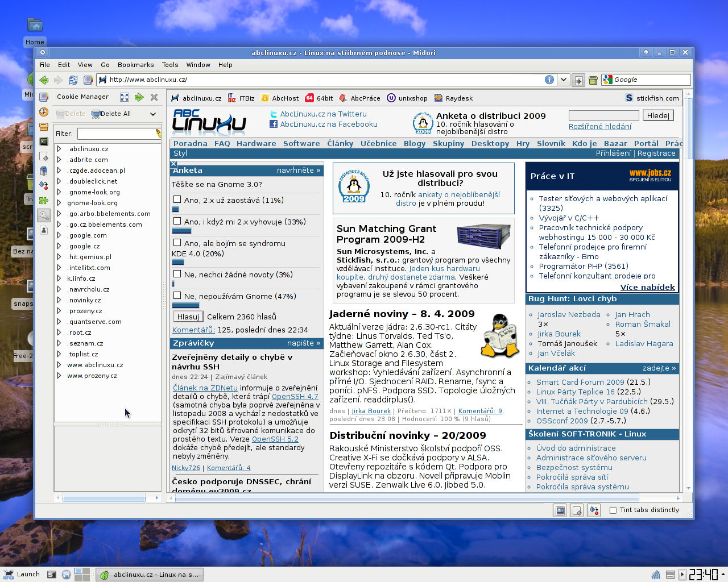Expand the .seznam.cz cookie domain
Screen dimensions: 728x582
click(x=59, y=343)
